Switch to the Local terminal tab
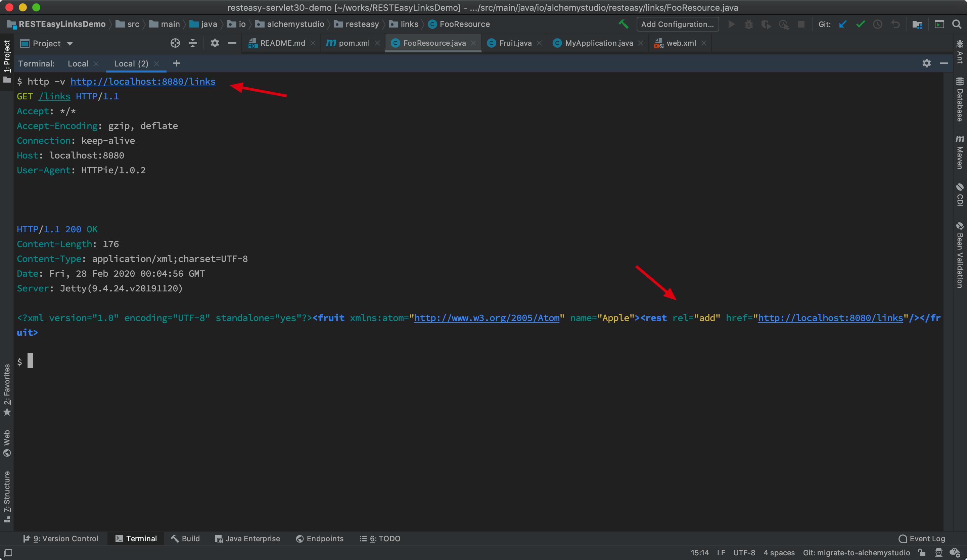Viewport: 967px width, 560px height. point(78,64)
